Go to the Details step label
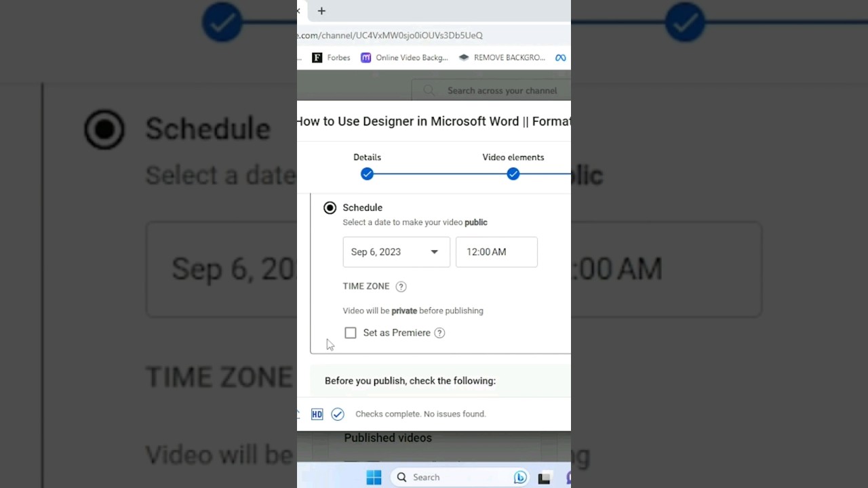868x488 pixels. click(367, 157)
